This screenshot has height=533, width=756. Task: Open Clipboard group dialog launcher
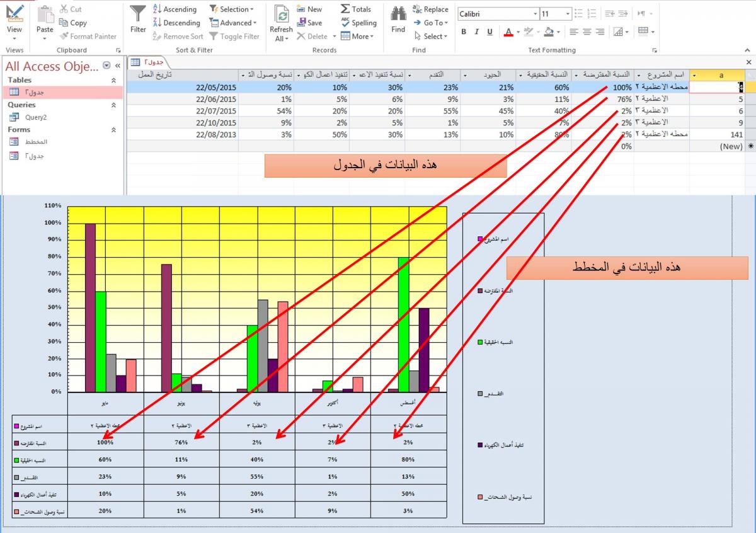(x=118, y=50)
